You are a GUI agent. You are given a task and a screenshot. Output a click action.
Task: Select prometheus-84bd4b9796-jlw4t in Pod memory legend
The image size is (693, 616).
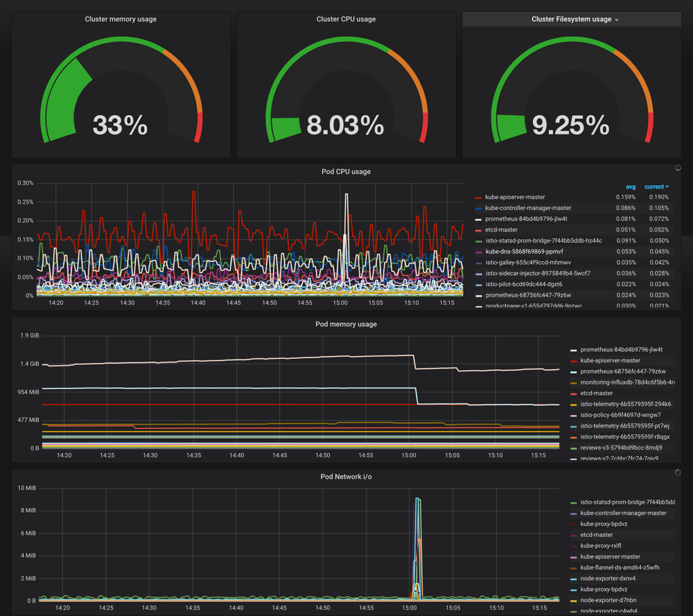pyautogui.click(x=622, y=349)
